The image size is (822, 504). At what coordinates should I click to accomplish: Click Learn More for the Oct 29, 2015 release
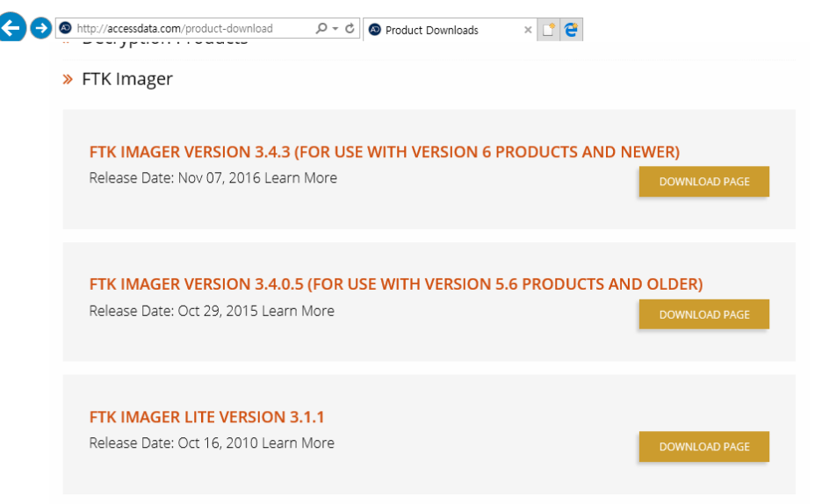(x=298, y=311)
